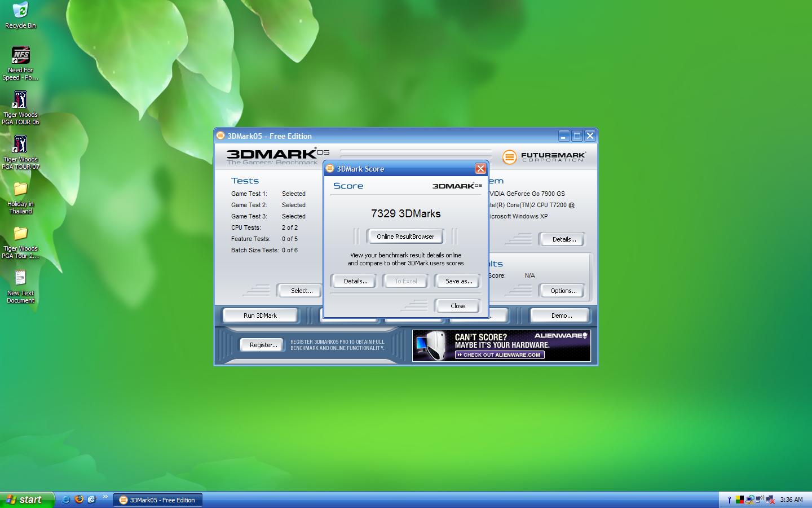
Task: Click the '0 of 6' batch tests value
Action: coord(290,250)
